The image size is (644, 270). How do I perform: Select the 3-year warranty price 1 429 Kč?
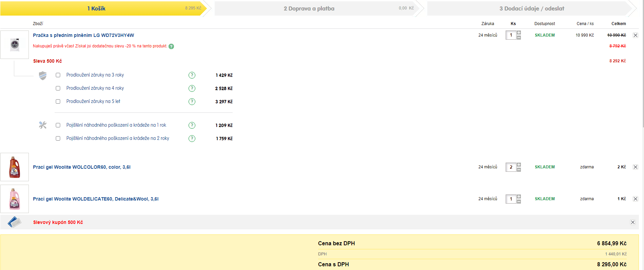click(x=224, y=75)
